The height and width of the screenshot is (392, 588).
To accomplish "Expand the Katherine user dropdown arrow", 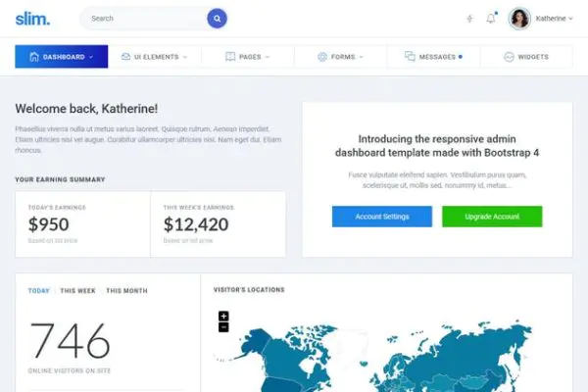I will tap(570, 19).
